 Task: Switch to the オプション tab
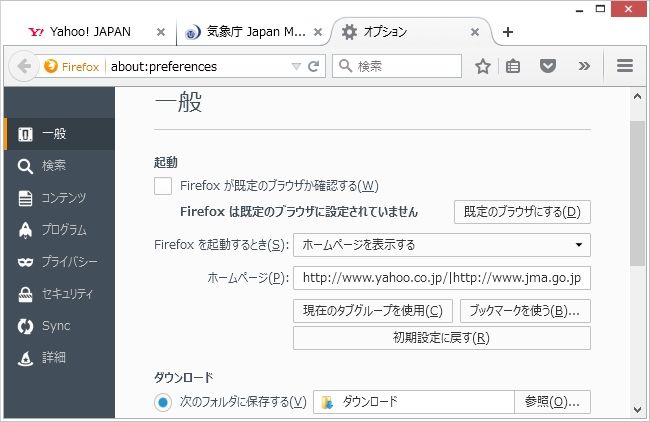385,32
